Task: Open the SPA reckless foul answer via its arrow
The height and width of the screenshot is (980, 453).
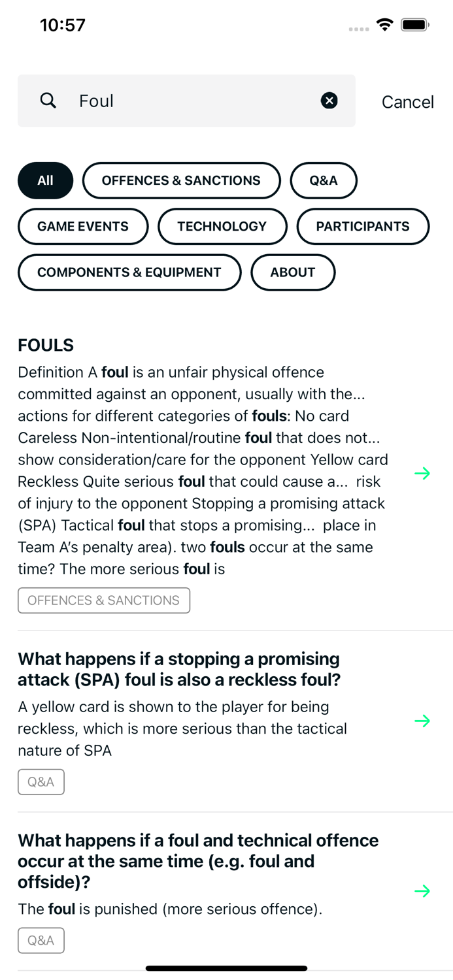Action: [x=423, y=721]
